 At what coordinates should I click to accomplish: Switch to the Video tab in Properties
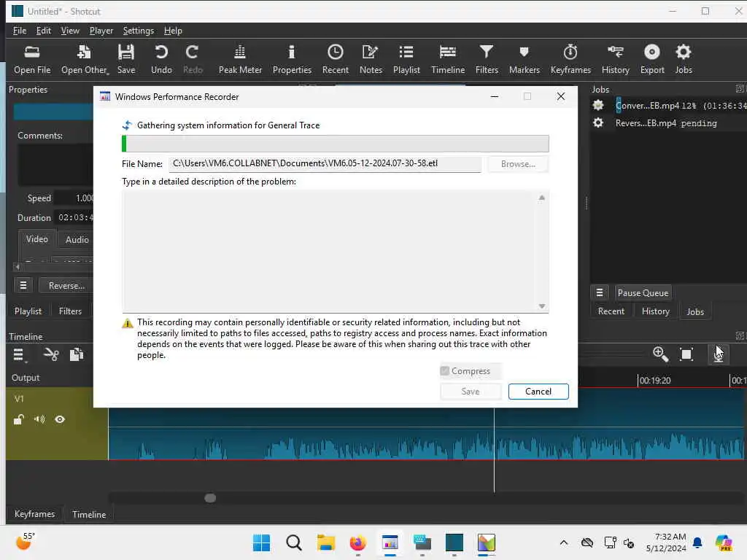(37, 239)
